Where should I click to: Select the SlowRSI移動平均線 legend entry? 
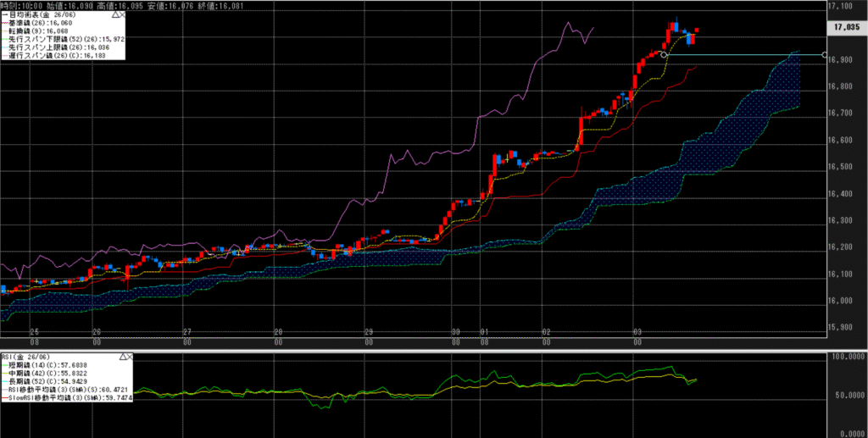[66, 397]
